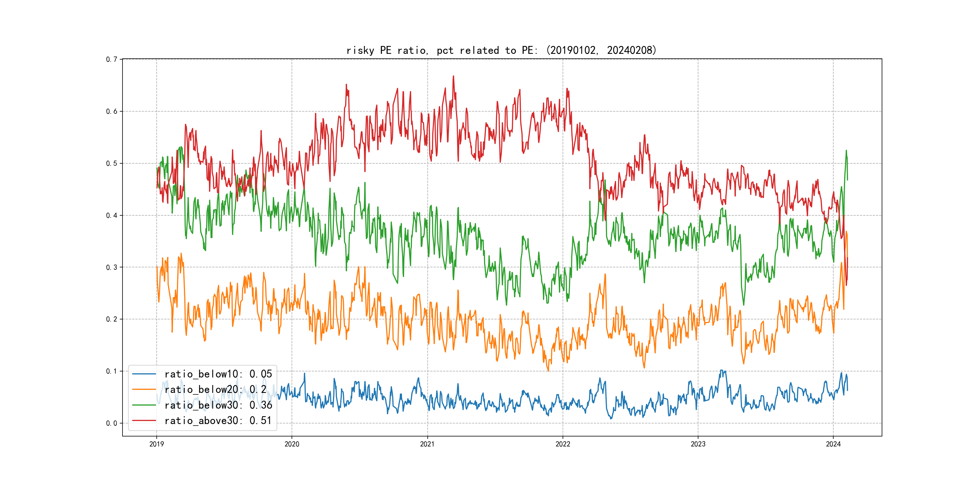Click the 2022 x-axis tick label
Image resolution: width=980 pixels, height=490 pixels.
coord(563,444)
